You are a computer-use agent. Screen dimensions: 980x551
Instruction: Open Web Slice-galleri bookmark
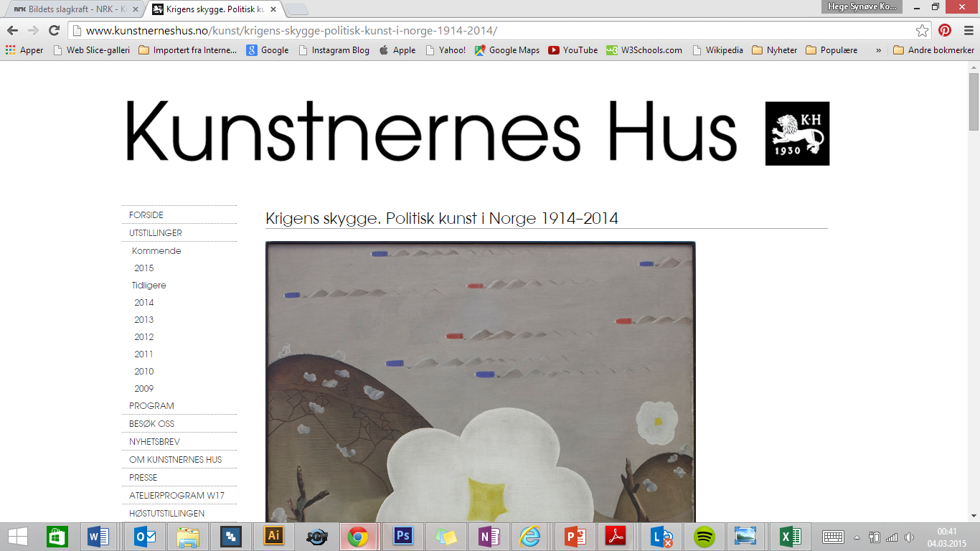coord(91,50)
